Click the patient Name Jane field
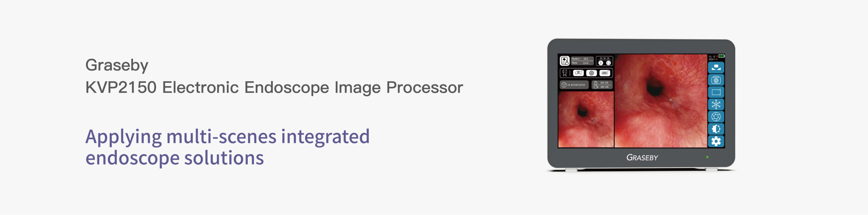 (582, 63)
